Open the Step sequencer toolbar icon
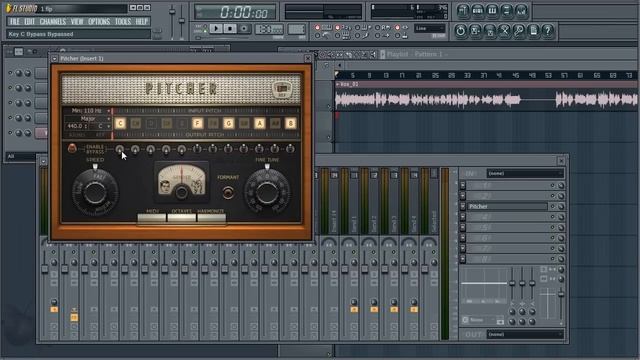 click(x=477, y=11)
